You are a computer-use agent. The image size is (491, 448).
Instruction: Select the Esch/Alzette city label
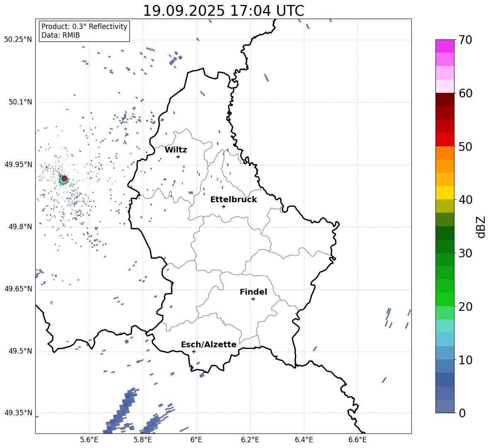tap(209, 344)
